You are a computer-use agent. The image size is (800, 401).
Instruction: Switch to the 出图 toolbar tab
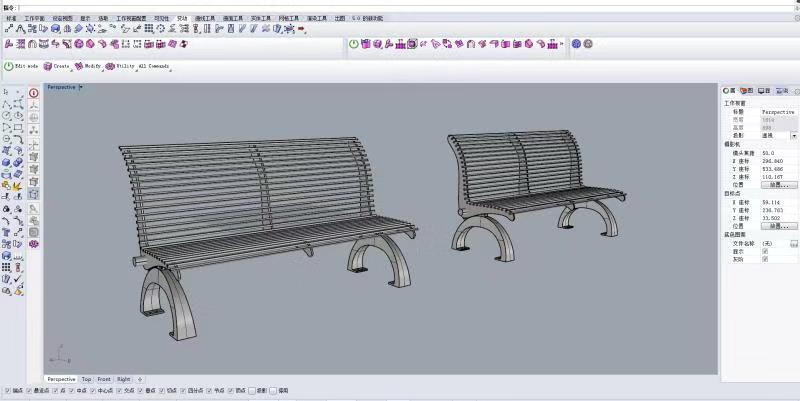coord(340,18)
